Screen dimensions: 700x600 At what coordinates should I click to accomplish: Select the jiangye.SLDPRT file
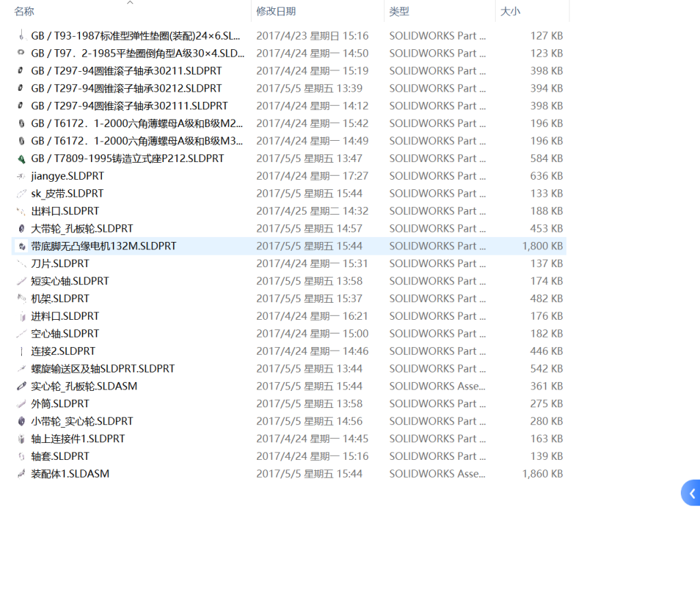coord(67,176)
